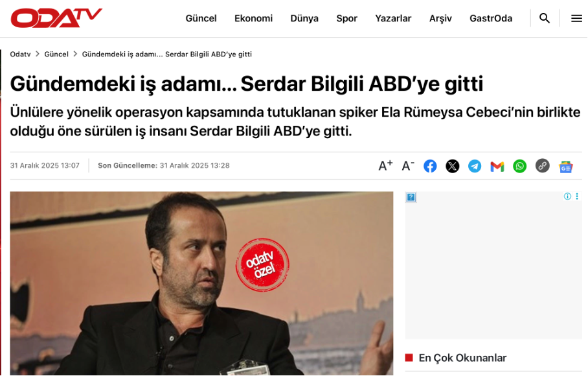Open the hamburger menu icon
588x376 pixels.
pos(576,18)
